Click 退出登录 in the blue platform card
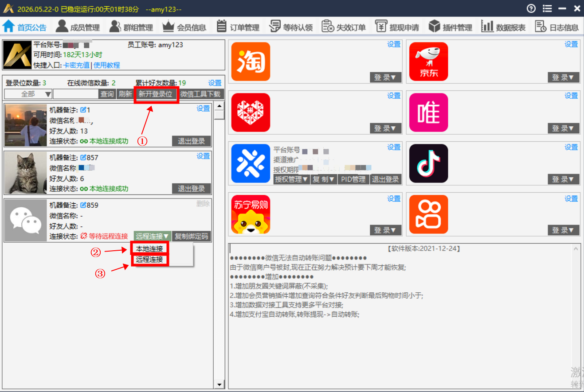 pyautogui.click(x=385, y=179)
